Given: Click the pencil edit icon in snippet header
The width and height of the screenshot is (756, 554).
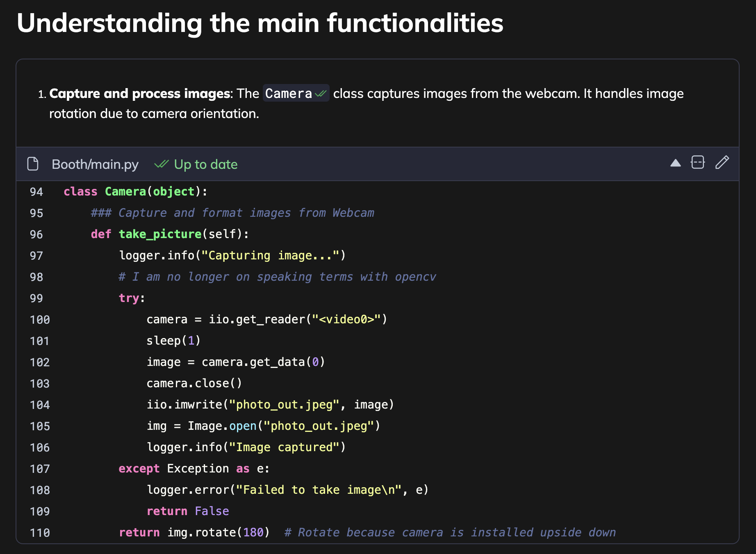Looking at the screenshot, I should tap(722, 163).
